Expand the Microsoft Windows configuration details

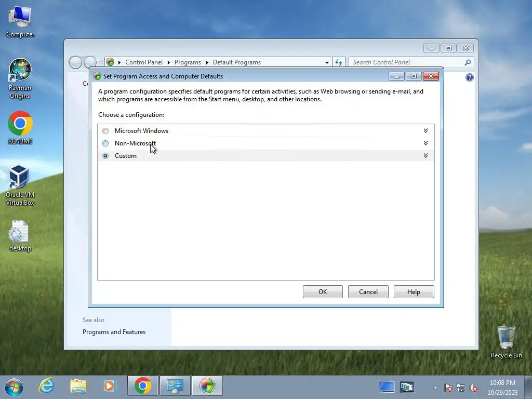tap(425, 130)
